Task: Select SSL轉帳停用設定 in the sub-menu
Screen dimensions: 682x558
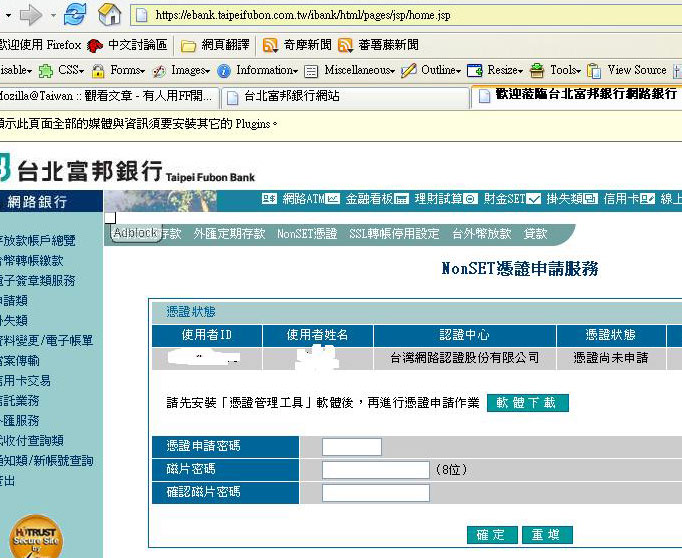Action: 394,234
